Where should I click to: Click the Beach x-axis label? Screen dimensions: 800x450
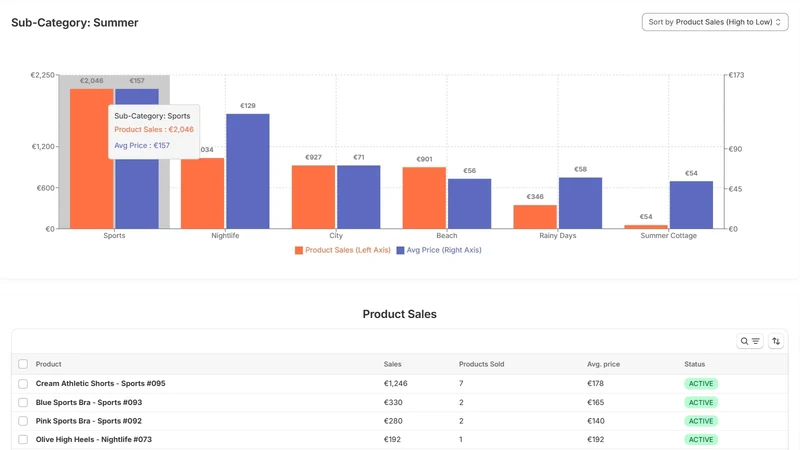tap(447, 236)
